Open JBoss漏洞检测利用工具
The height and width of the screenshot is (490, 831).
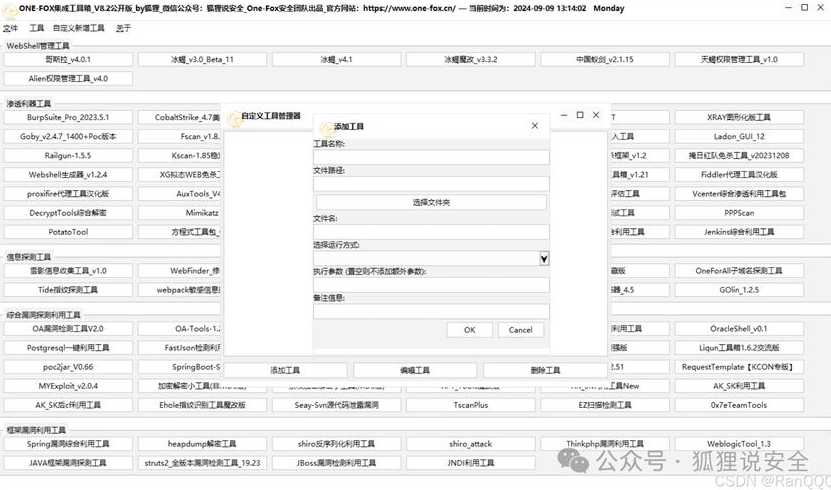[x=337, y=462]
